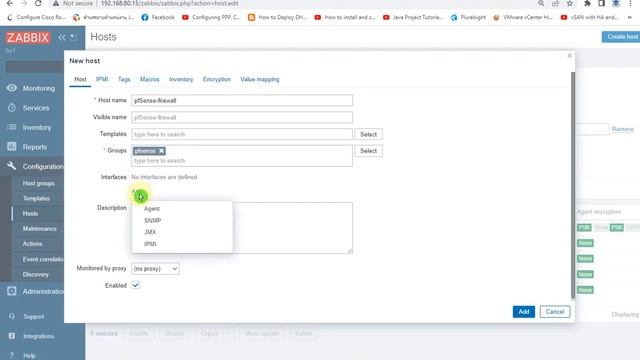Click in the Host name field
The width and height of the screenshot is (640, 360).
click(x=242, y=100)
